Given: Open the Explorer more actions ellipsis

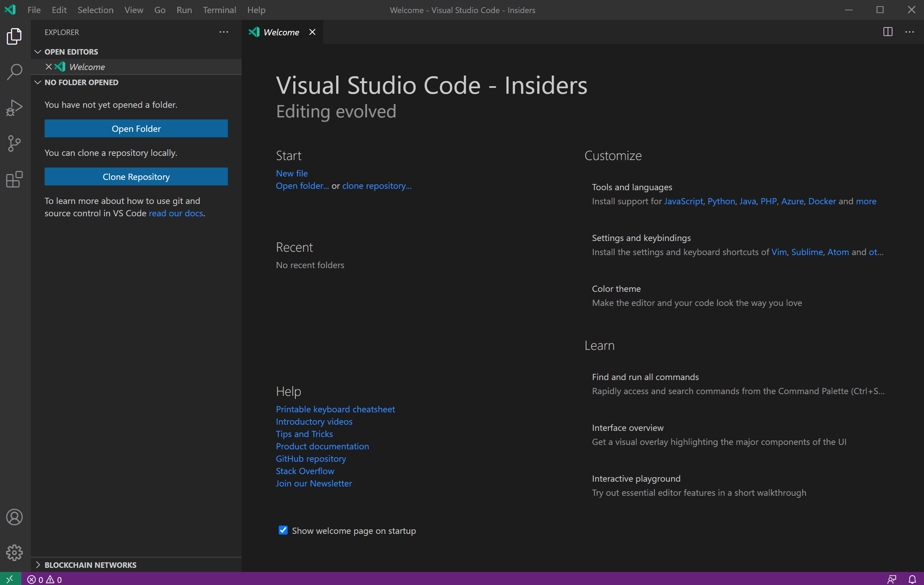Looking at the screenshot, I should (x=224, y=32).
